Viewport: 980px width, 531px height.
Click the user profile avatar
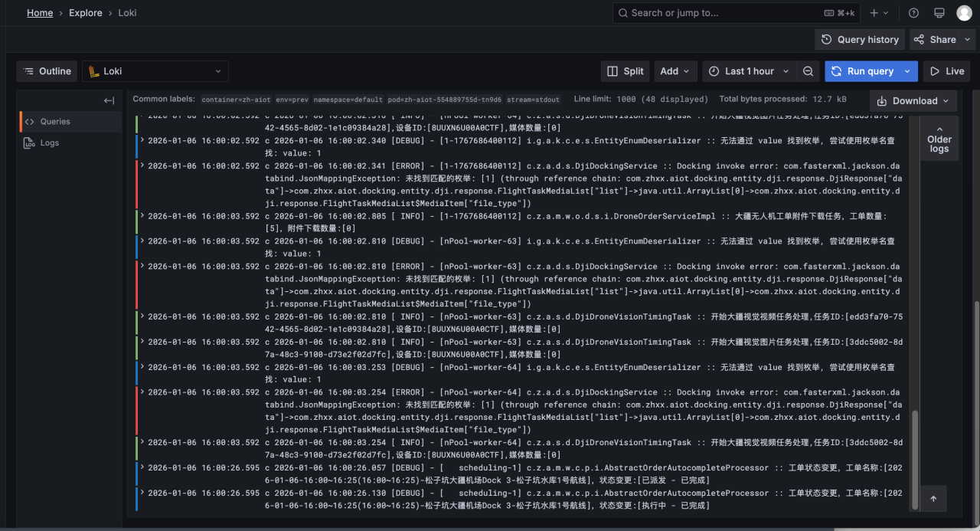pos(964,13)
